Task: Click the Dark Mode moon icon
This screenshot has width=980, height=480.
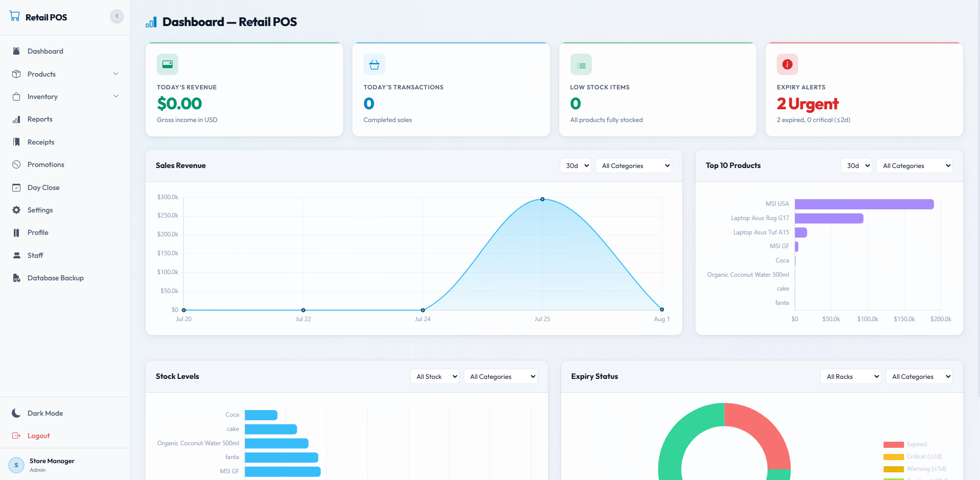Action: coord(16,413)
